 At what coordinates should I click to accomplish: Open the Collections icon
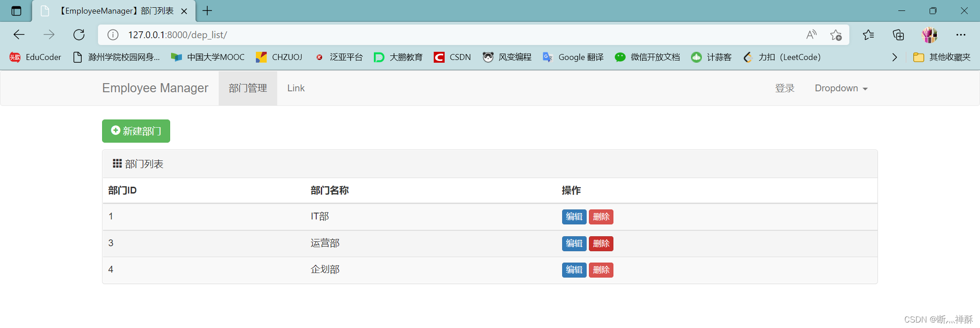[x=898, y=35]
